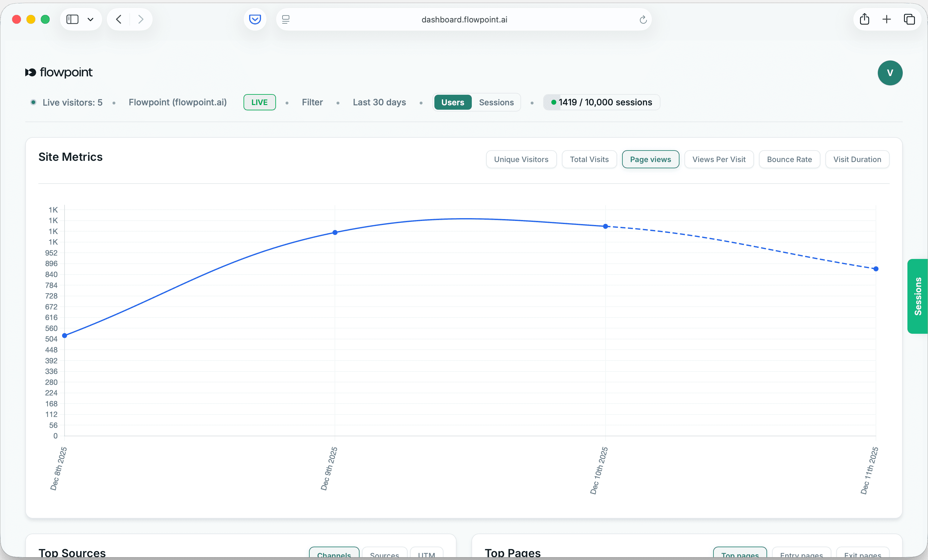The width and height of the screenshot is (928, 560).
Task: Click the reload page icon
Action: [643, 20]
